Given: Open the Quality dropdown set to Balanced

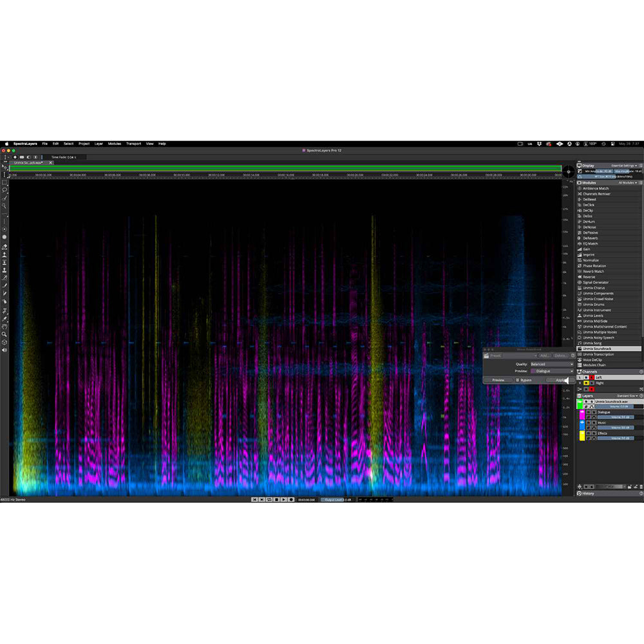Looking at the screenshot, I should pos(552,364).
